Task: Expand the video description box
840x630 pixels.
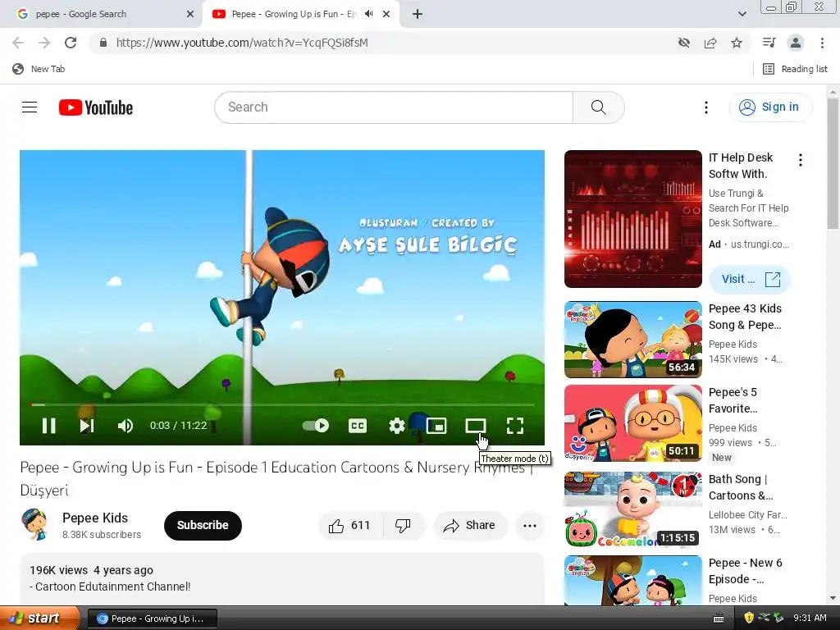Action: pos(282,579)
